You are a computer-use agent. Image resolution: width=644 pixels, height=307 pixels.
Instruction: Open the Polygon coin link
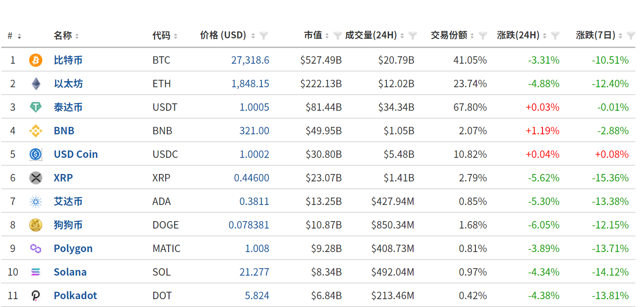[x=73, y=249]
